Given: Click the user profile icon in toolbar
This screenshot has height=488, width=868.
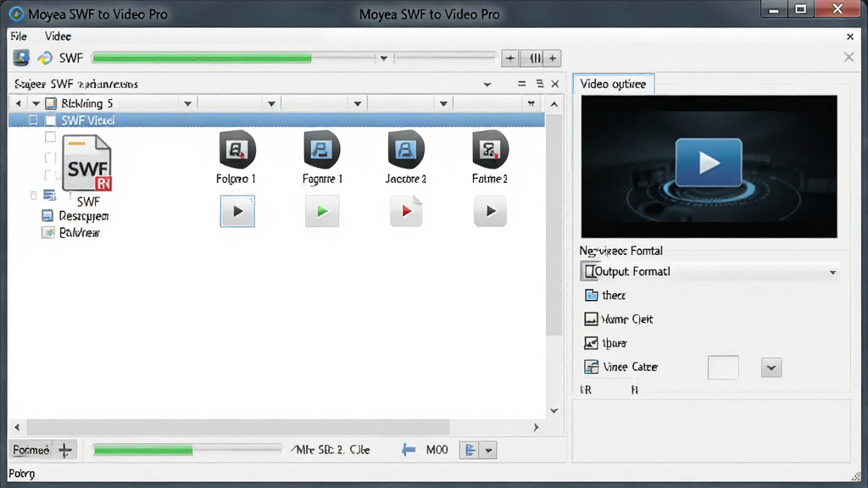Looking at the screenshot, I should click(x=21, y=58).
